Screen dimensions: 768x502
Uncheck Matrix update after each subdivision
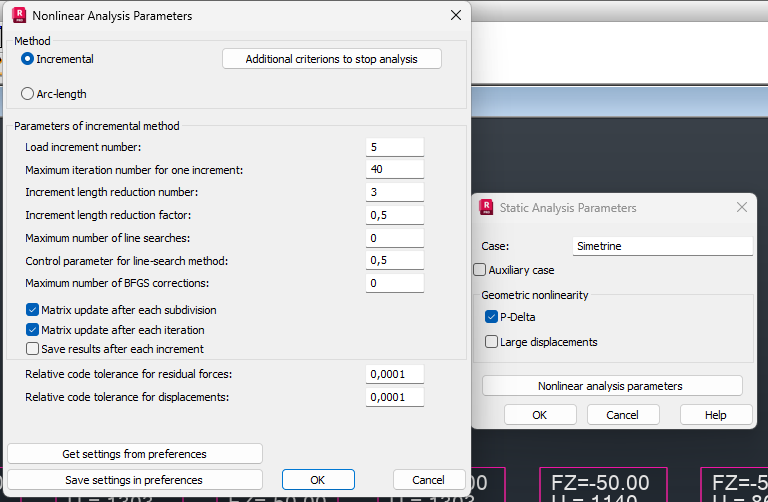tap(33, 310)
